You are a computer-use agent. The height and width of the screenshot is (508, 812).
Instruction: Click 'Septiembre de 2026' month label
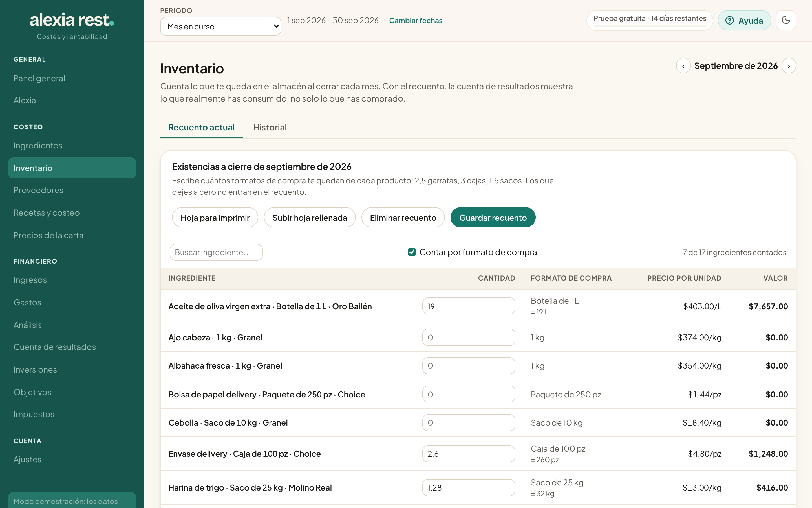736,66
